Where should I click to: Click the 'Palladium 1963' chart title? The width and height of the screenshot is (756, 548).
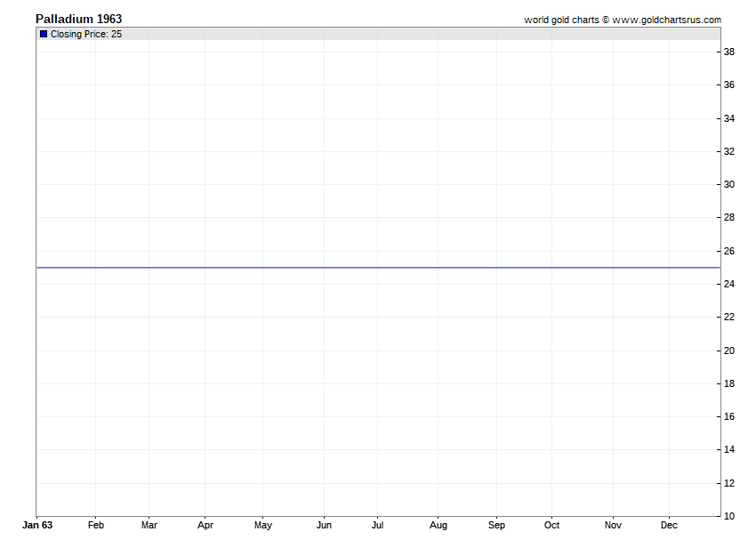tap(78, 19)
